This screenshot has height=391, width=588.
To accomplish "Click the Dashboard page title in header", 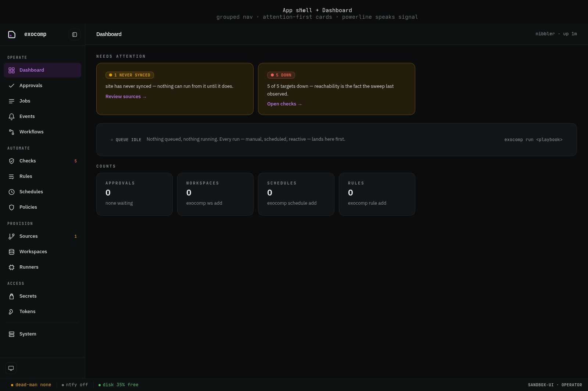I will (x=109, y=34).
